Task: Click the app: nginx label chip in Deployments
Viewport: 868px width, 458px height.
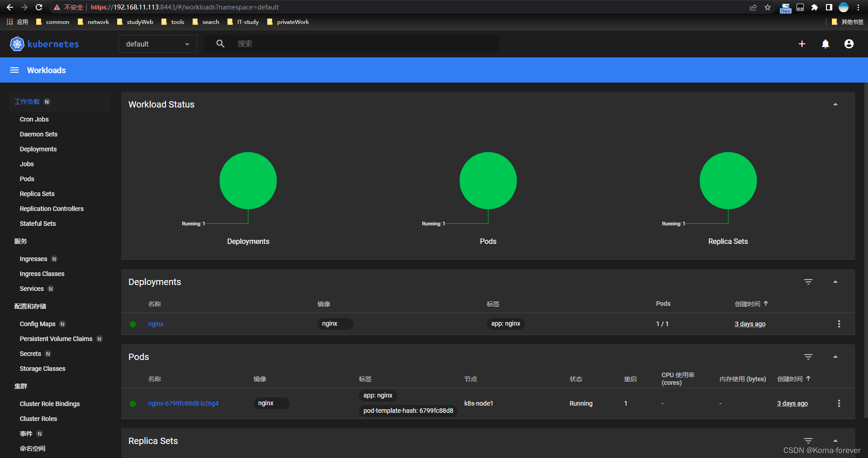Action: click(x=505, y=324)
